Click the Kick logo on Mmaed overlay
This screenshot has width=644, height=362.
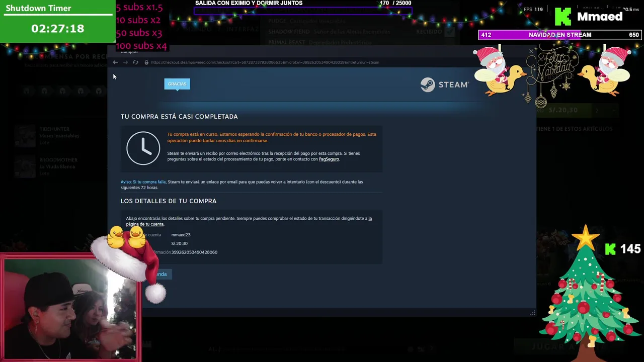(563, 17)
